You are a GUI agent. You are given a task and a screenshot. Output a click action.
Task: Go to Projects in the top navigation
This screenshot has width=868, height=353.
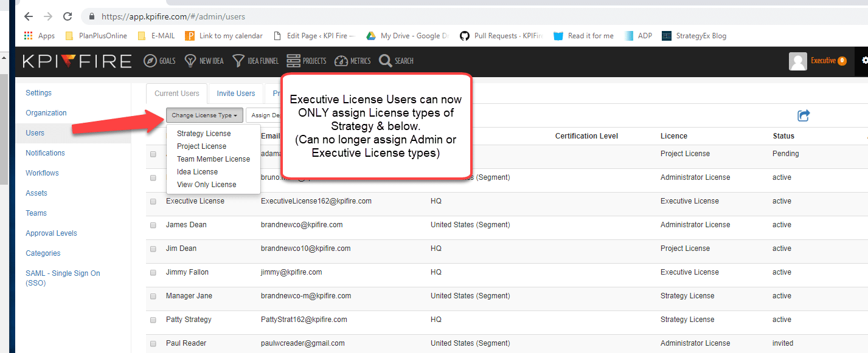pyautogui.click(x=307, y=61)
